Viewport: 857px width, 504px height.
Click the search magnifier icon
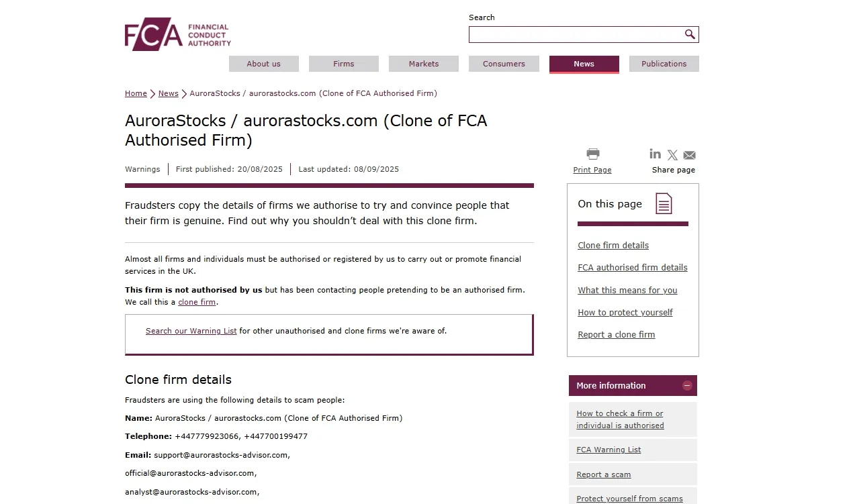tap(690, 34)
